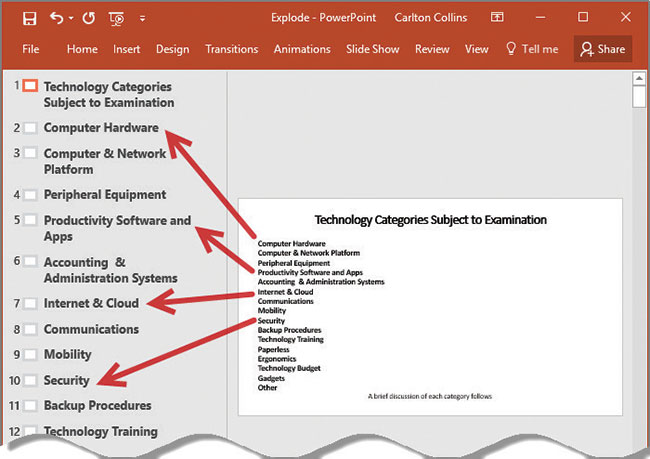This screenshot has width=650, height=459.
Task: Open the Animations ribbon tab
Action: coord(303,49)
